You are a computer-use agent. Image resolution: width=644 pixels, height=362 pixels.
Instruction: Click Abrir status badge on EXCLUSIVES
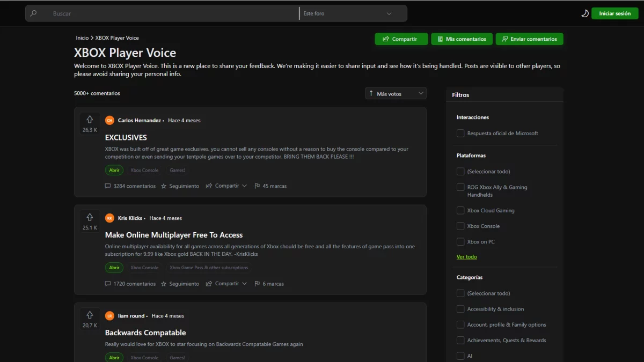pos(114,170)
